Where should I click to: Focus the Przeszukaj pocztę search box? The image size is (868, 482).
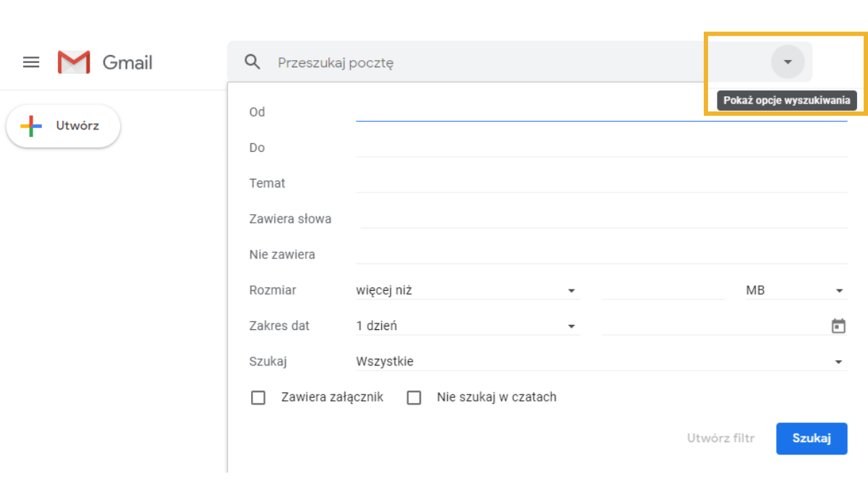point(506,62)
